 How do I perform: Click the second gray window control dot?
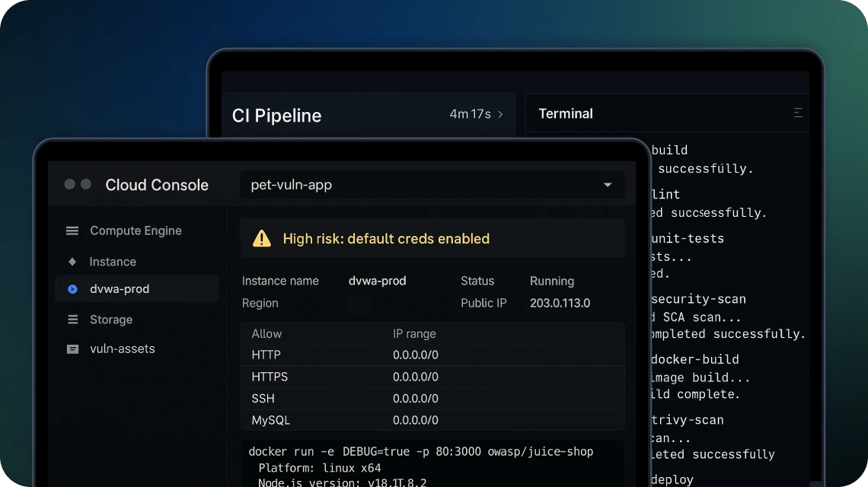click(86, 184)
